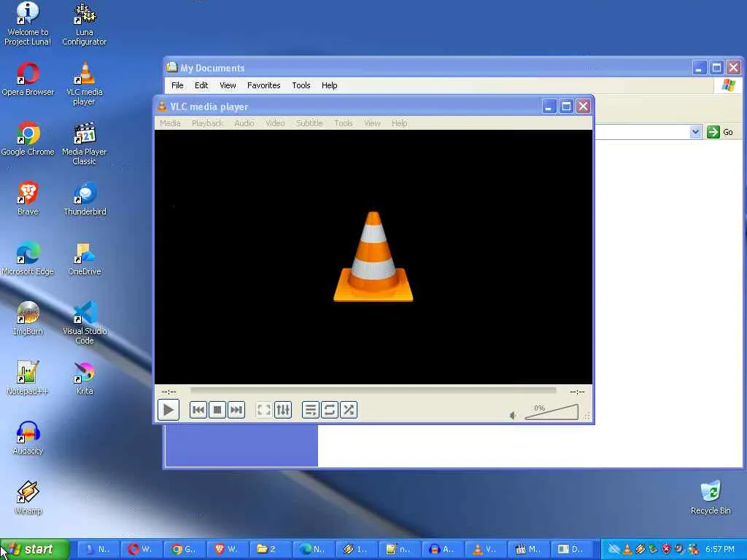Select the Google Chrome desktop icon
747x560 pixels.
(x=28, y=139)
